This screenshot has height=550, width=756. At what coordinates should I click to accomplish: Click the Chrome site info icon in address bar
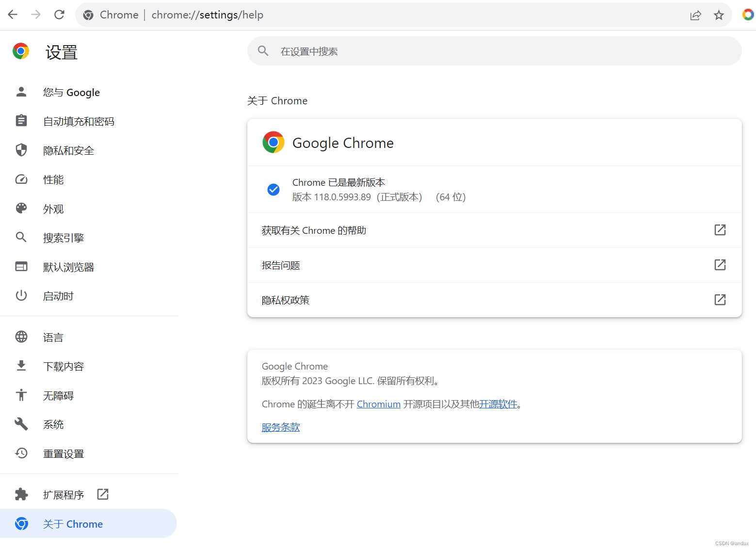pos(88,15)
